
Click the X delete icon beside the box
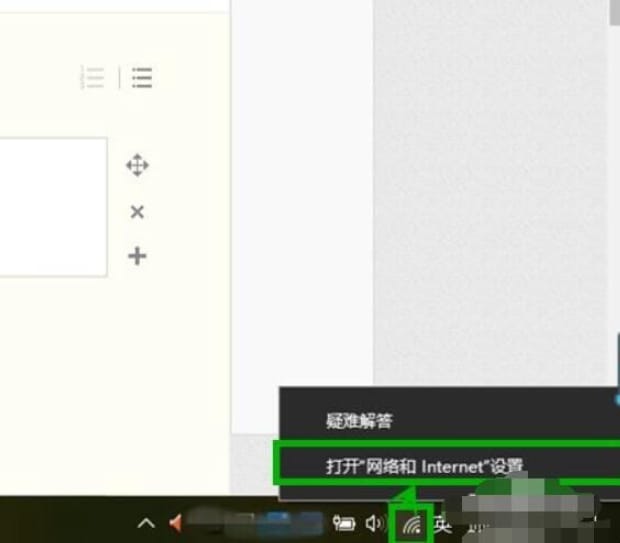point(137,212)
